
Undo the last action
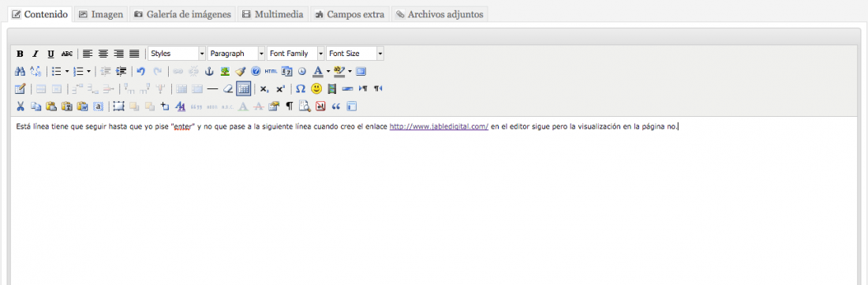[x=141, y=71]
